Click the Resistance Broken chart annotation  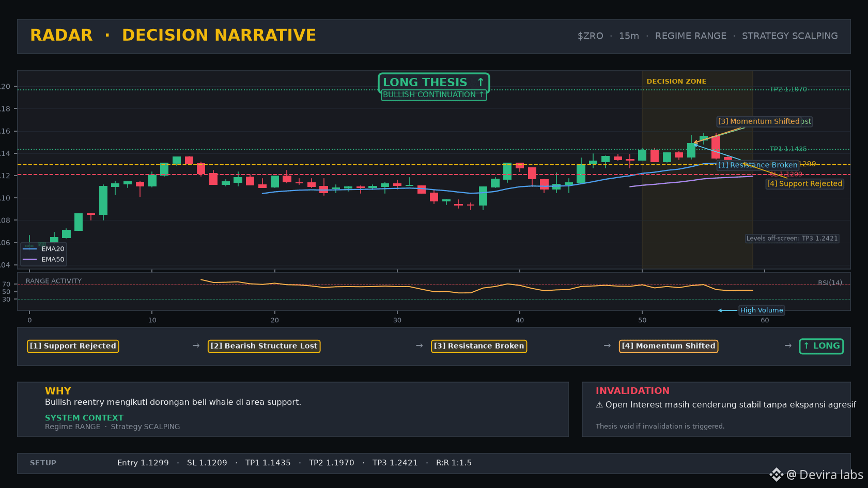click(758, 165)
